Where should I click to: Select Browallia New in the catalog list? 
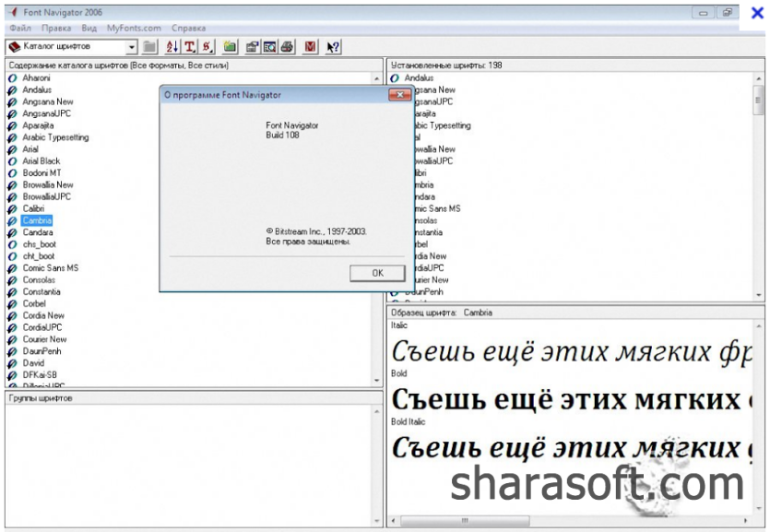[x=48, y=185]
